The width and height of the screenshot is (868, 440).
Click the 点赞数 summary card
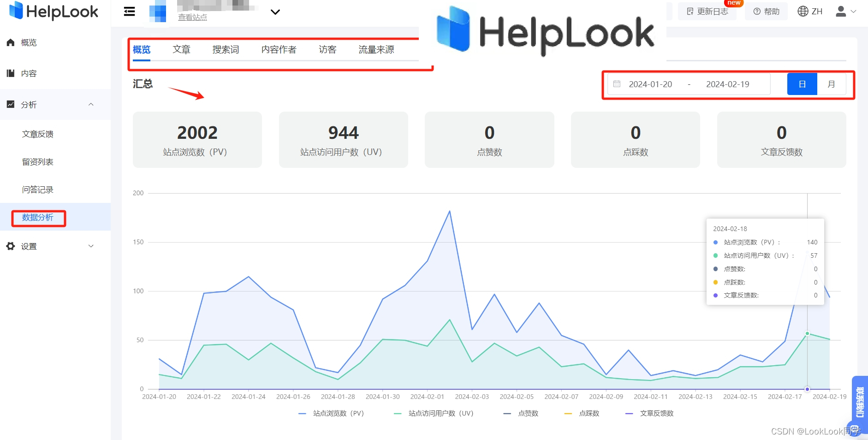[x=489, y=140]
